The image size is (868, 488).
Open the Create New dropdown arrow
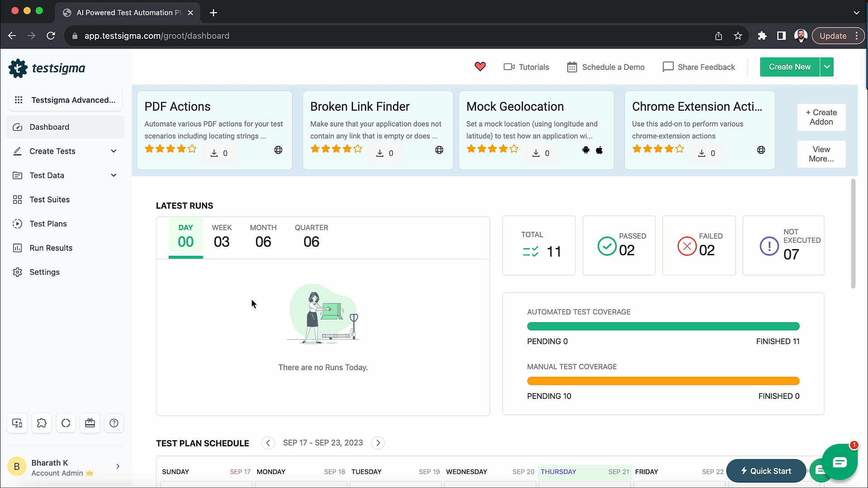coord(827,67)
